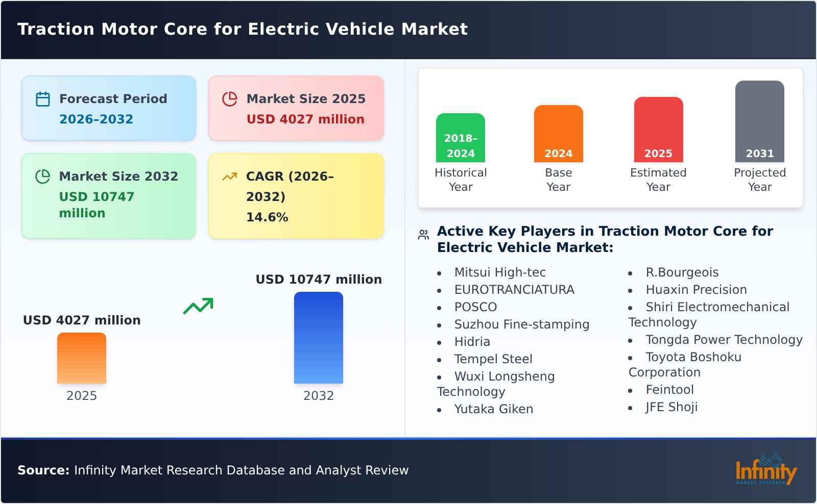
Task: Click the Infinity Market Research logo
Action: pos(766,469)
